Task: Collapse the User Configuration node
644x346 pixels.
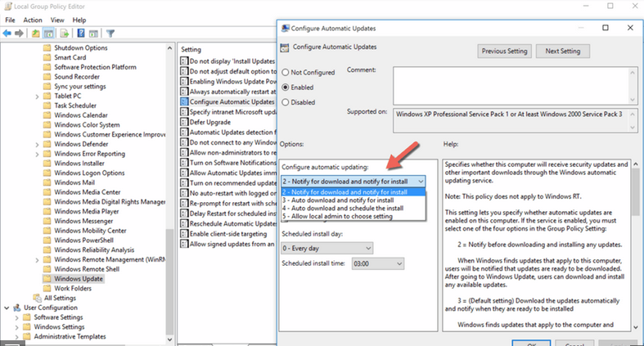Action: [7, 308]
